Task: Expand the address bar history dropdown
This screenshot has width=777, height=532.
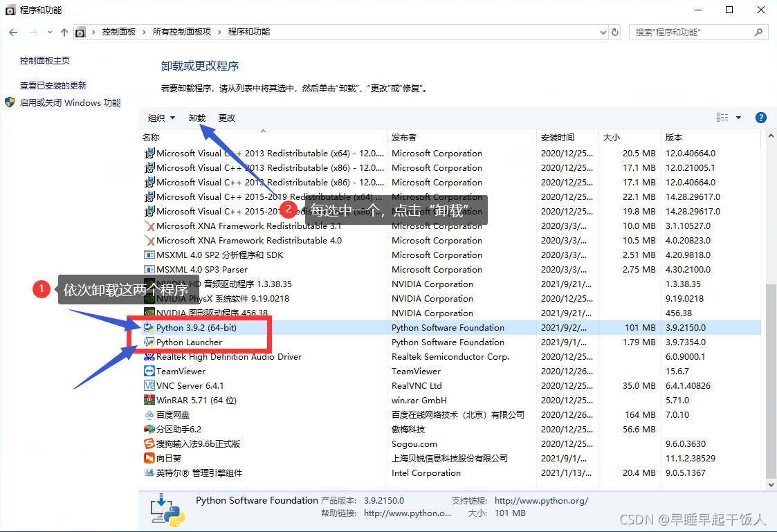Action: (x=603, y=33)
